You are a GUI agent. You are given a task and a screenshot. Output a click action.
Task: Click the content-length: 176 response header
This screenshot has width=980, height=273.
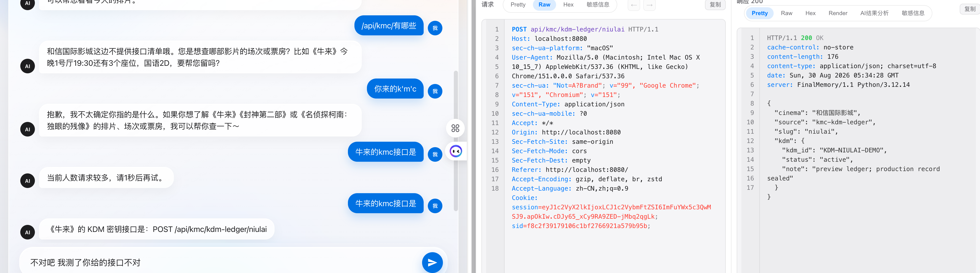tap(802, 57)
